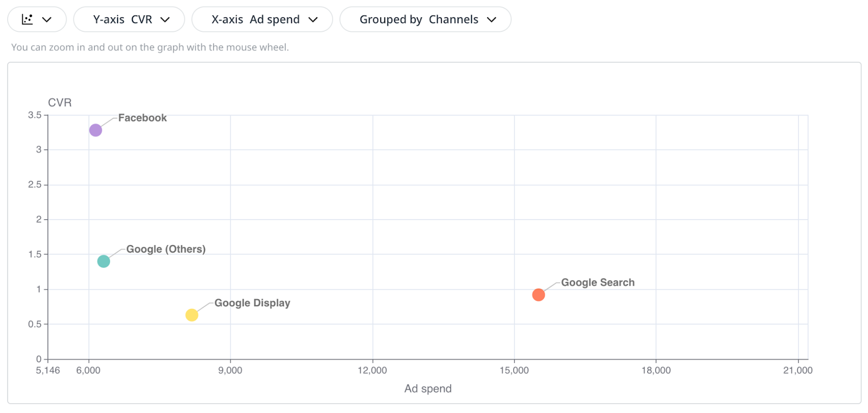Click the Facebook label on the chart
Screen dimensions: 868x413
point(142,118)
